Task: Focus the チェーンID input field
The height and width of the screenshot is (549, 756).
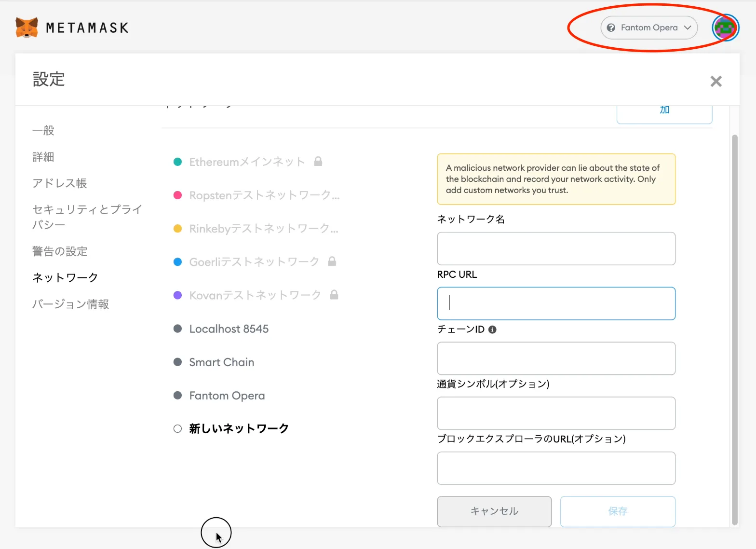Action: click(556, 358)
